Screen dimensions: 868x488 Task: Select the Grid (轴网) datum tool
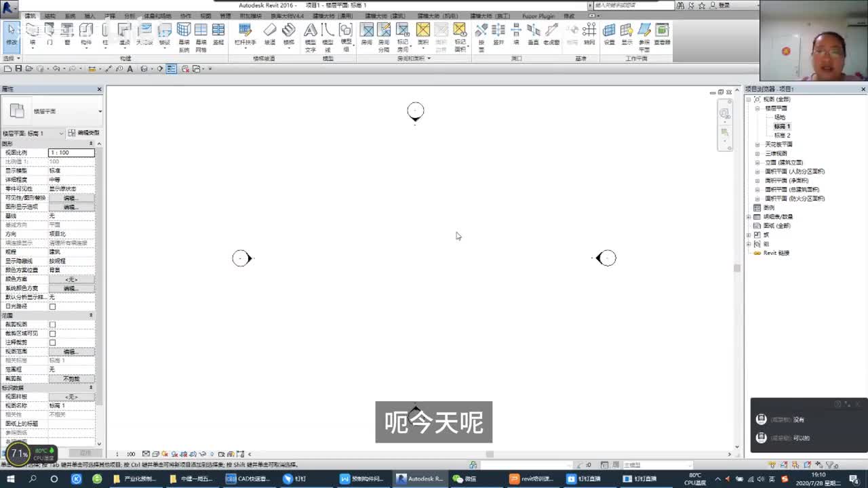(x=589, y=34)
